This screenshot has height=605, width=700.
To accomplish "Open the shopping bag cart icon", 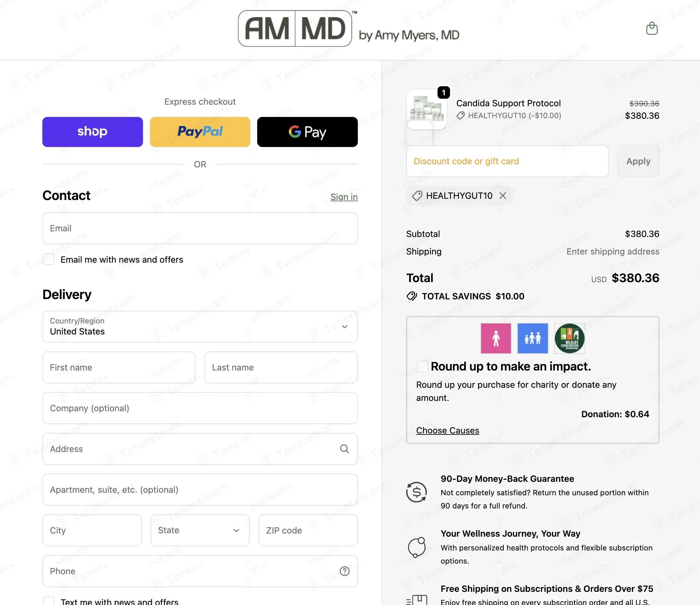I will coord(652,28).
